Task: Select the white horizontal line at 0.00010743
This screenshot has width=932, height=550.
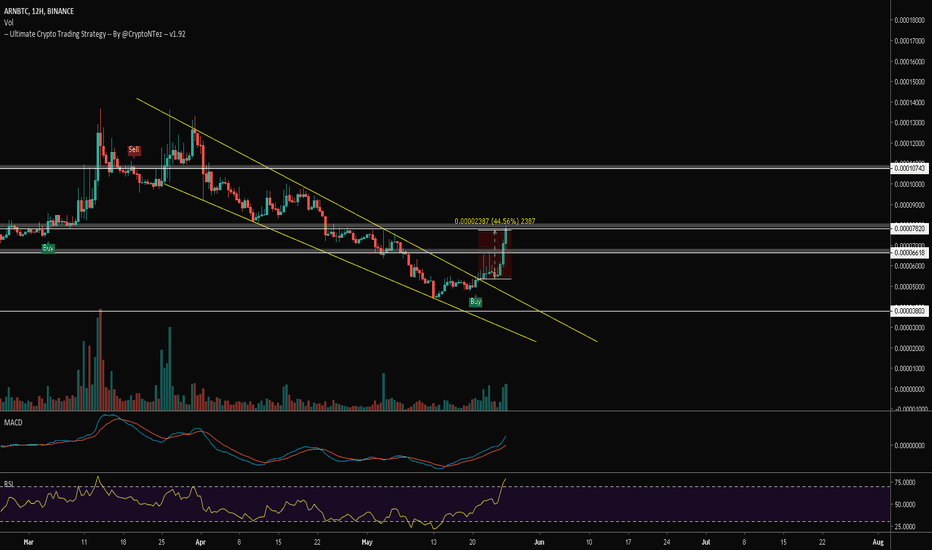Action: click(445, 168)
